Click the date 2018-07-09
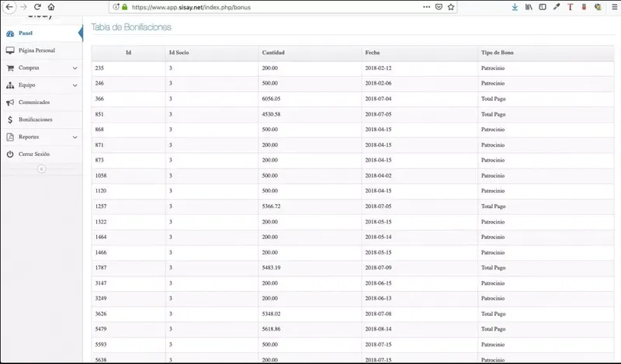Screen dimensions: 621x364 pos(378,267)
